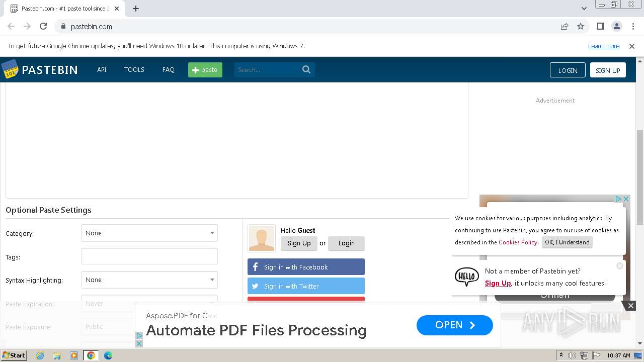The height and width of the screenshot is (362, 644).
Task: Show hidden system tray icons
Action: pyautogui.click(x=561, y=355)
